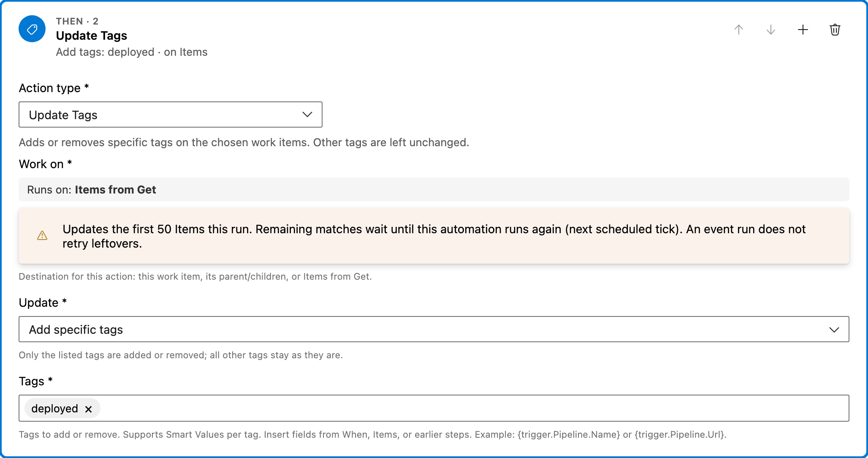
Task: Move this action down with the arrow
Action: (x=770, y=30)
